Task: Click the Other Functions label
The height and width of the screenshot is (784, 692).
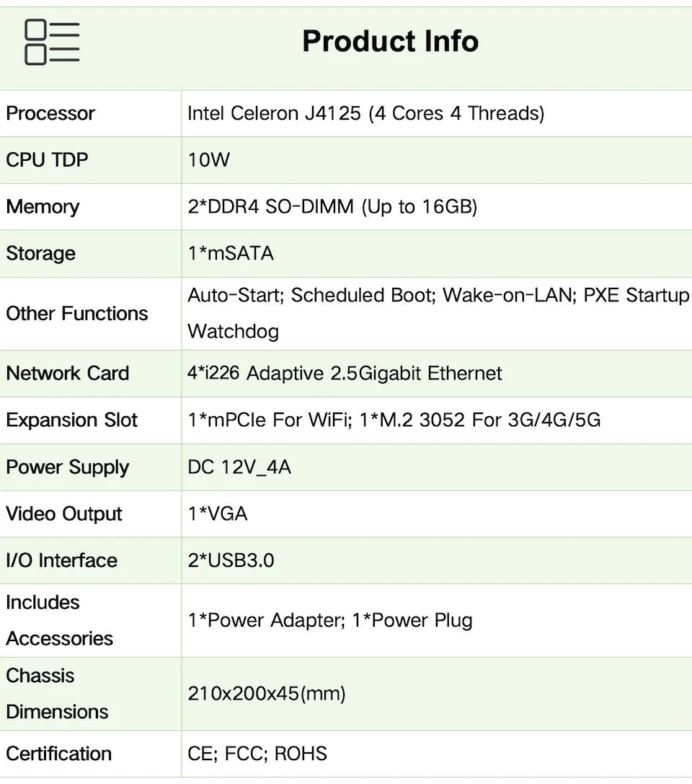Action: tap(77, 314)
